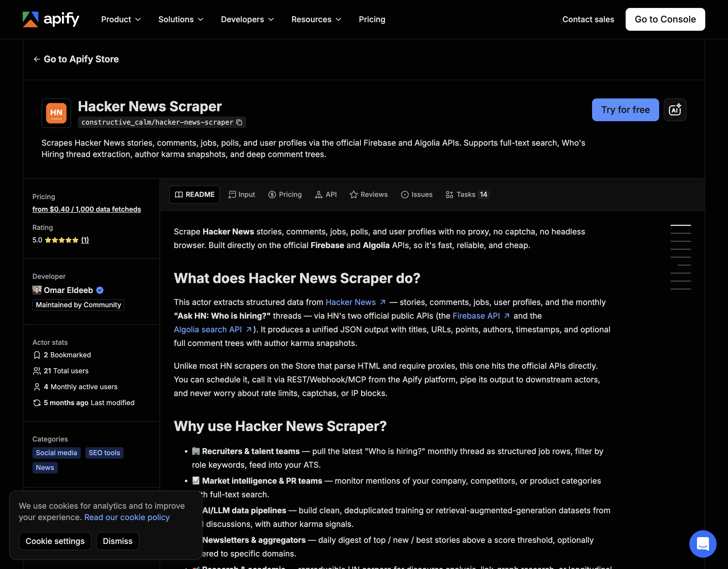728x569 pixels.
Task: Switch to the API tab
Action: pyautogui.click(x=326, y=194)
